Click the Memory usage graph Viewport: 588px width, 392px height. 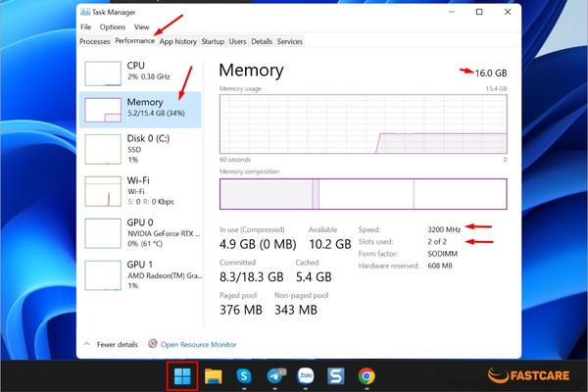coord(364,123)
